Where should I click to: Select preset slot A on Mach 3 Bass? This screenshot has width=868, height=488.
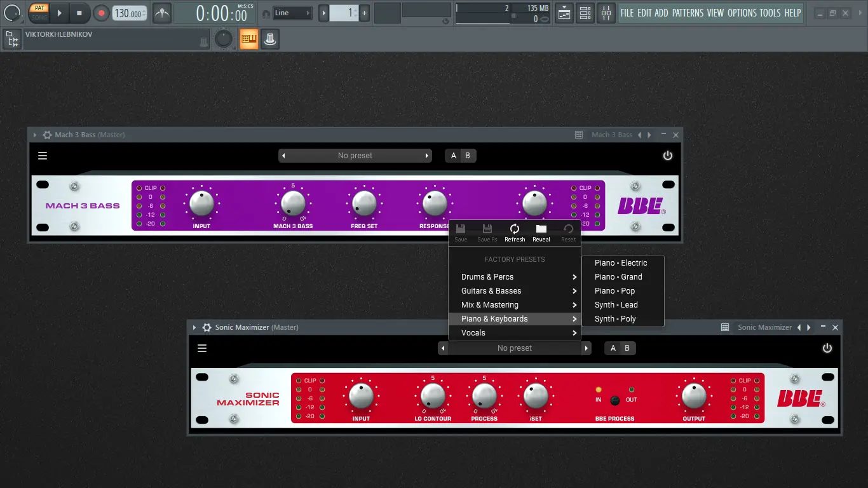[453, 156]
